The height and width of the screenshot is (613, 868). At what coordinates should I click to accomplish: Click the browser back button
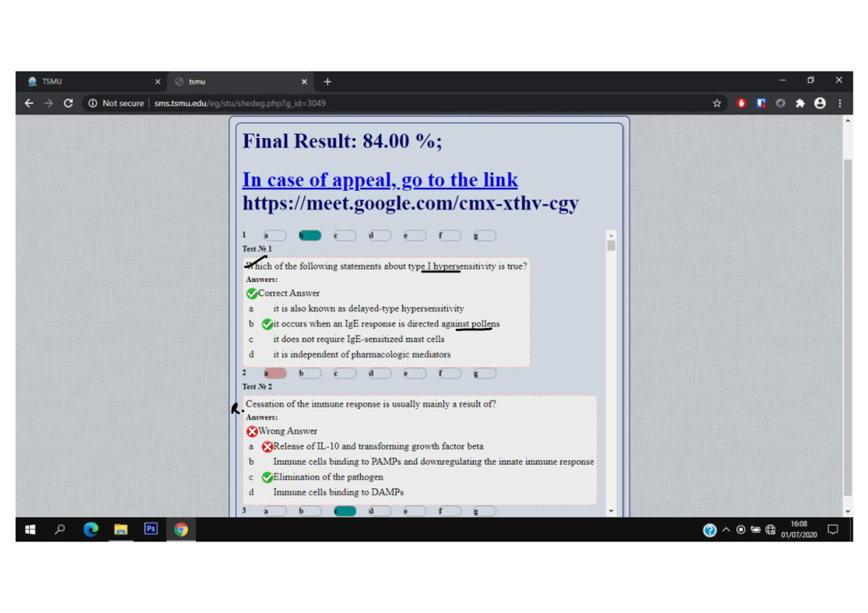coord(28,103)
